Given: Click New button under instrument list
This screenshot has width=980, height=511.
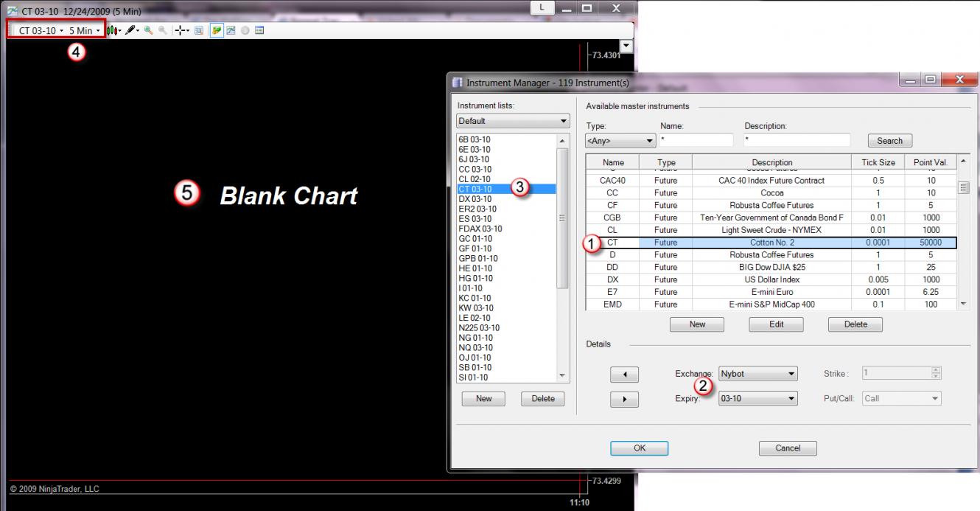Looking at the screenshot, I should point(483,398).
